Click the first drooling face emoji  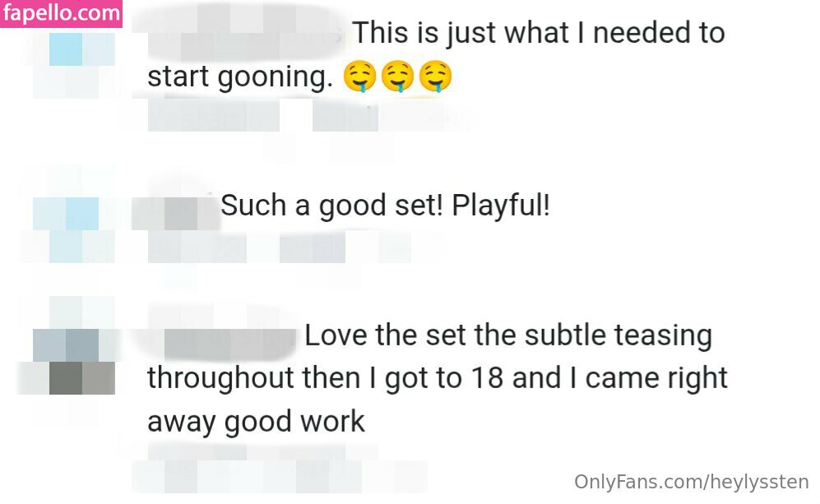click(x=359, y=76)
